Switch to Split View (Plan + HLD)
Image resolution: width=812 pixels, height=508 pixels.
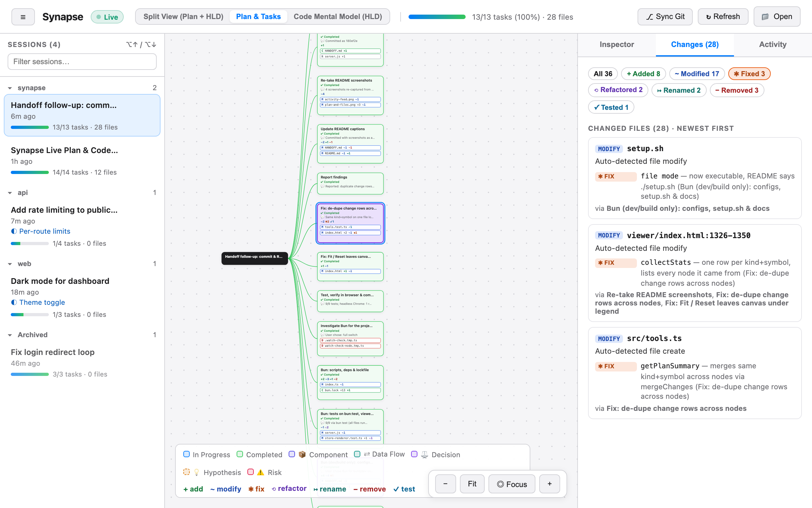pos(183,17)
